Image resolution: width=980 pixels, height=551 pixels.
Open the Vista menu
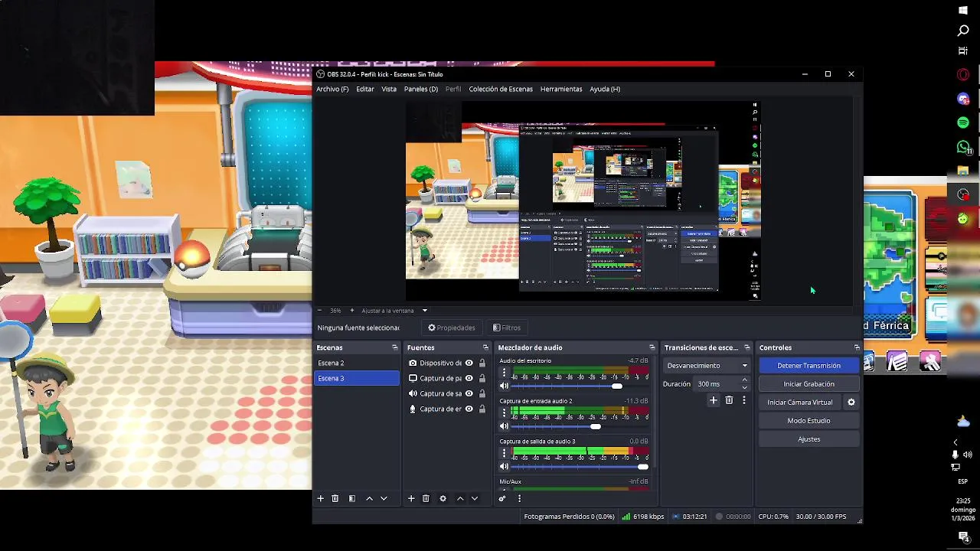point(389,89)
